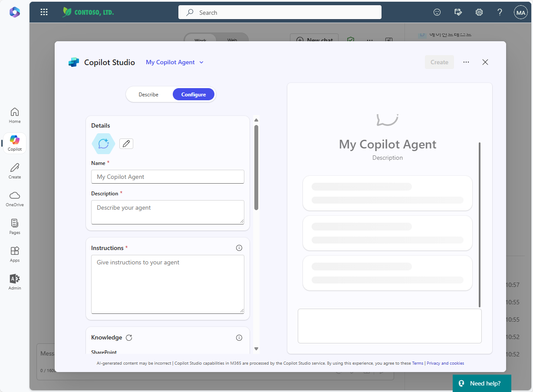Click the disabled Create button
This screenshot has width=533, height=392.
click(440, 62)
